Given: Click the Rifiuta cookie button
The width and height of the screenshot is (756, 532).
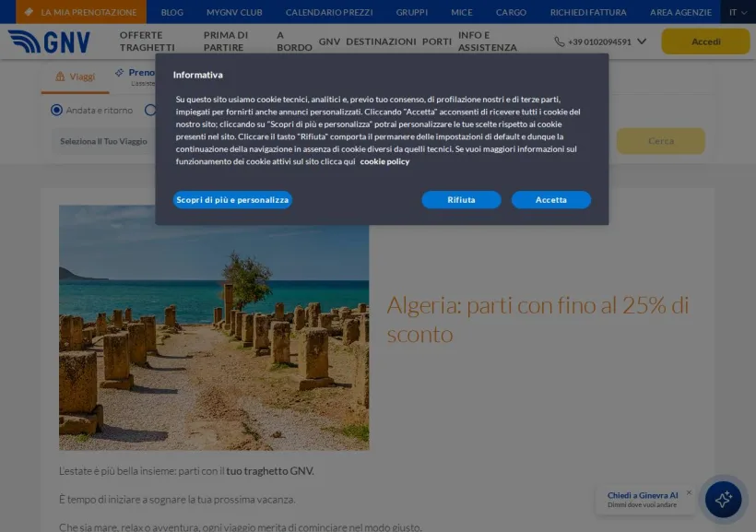Looking at the screenshot, I should 461,200.
